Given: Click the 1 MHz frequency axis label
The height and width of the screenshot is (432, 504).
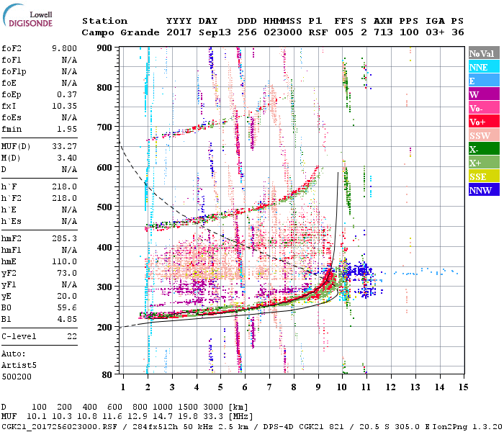Looking at the screenshot, I should click(123, 387).
